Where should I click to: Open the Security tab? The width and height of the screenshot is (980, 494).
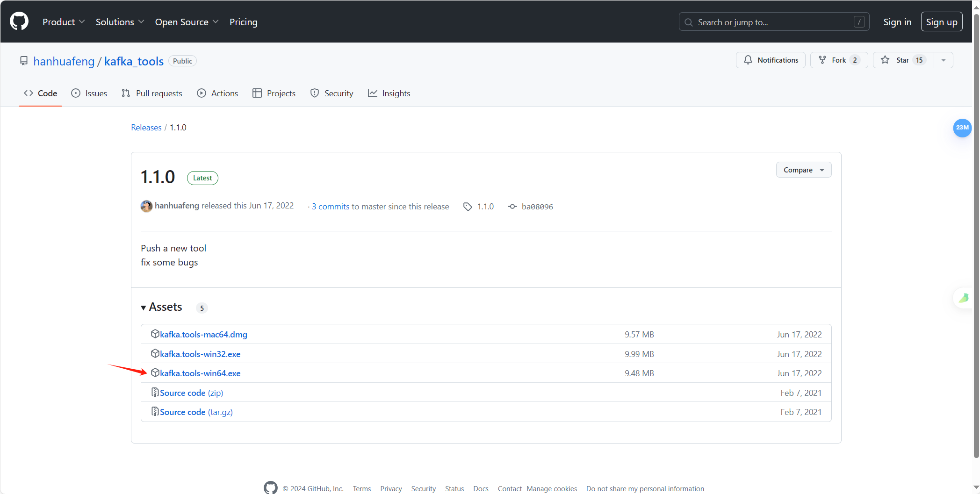(x=331, y=93)
